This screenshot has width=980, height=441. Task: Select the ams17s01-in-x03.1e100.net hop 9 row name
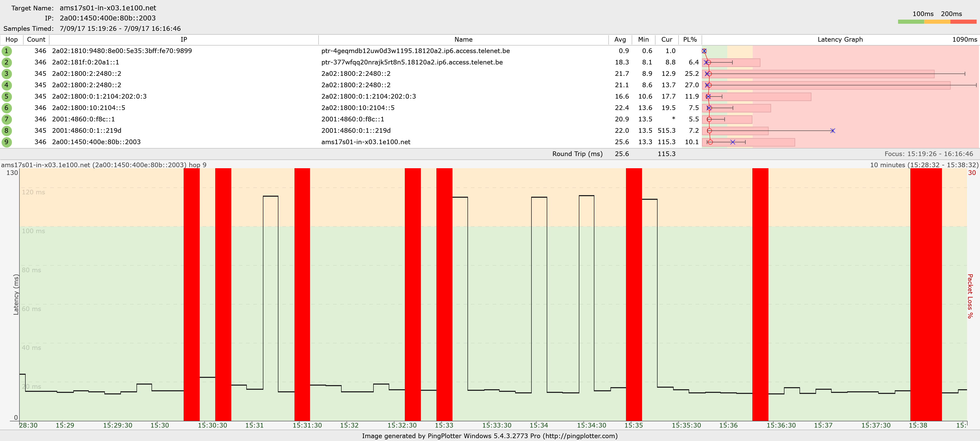[x=366, y=142]
